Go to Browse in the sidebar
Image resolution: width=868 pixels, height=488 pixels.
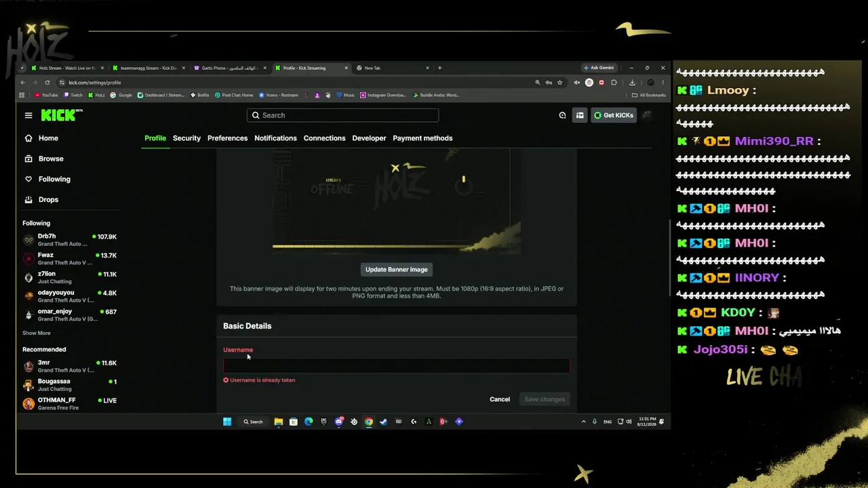(x=45, y=159)
